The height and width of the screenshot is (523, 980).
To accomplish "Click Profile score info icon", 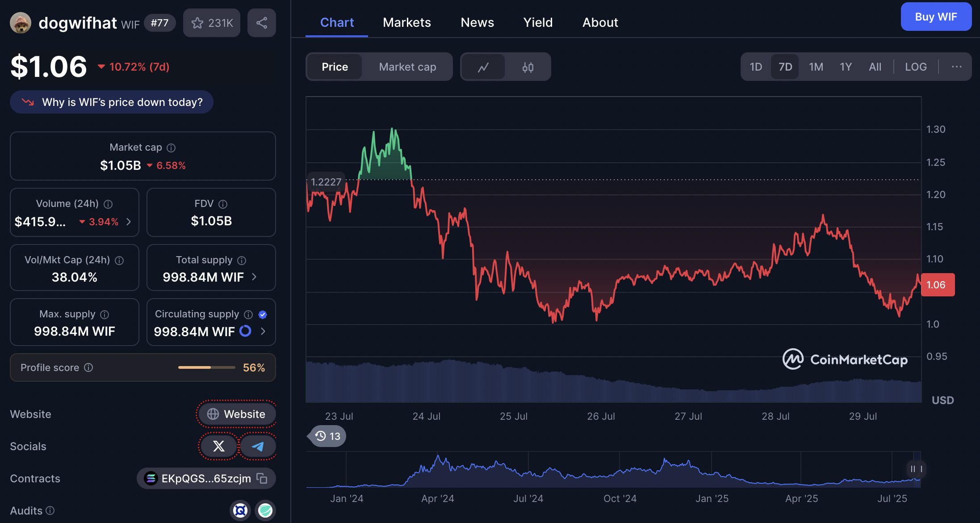I will click(88, 367).
